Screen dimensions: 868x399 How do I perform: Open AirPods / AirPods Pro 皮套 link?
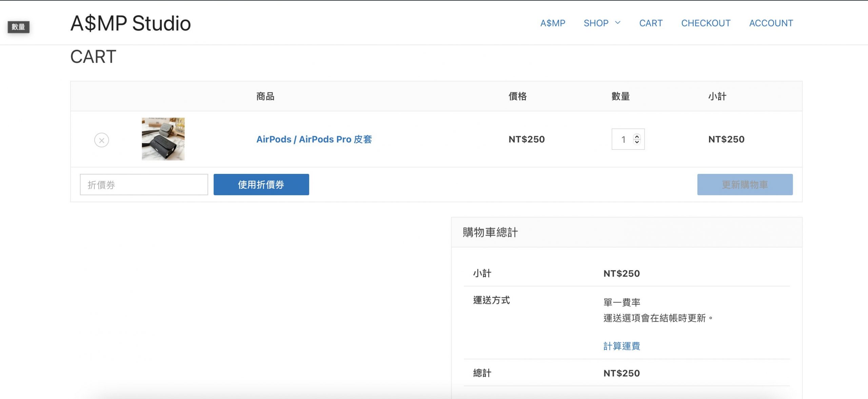point(314,139)
